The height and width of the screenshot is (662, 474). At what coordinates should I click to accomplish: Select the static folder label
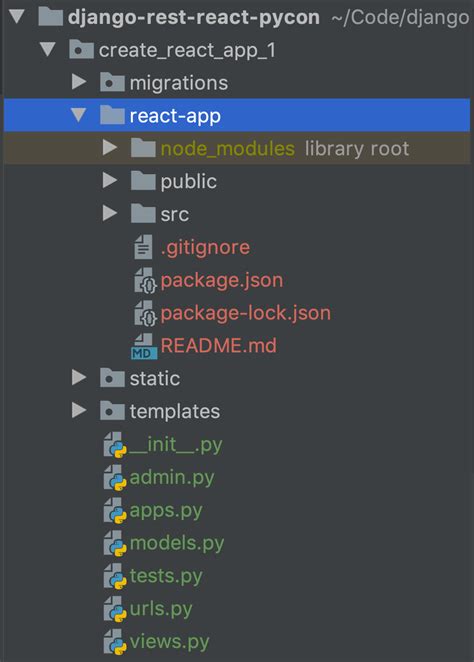tap(155, 378)
